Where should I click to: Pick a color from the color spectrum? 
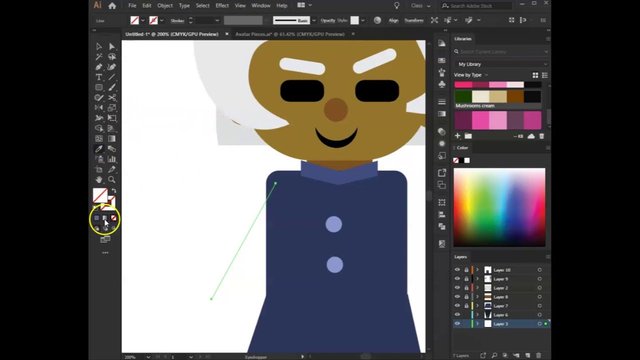[x=499, y=207]
